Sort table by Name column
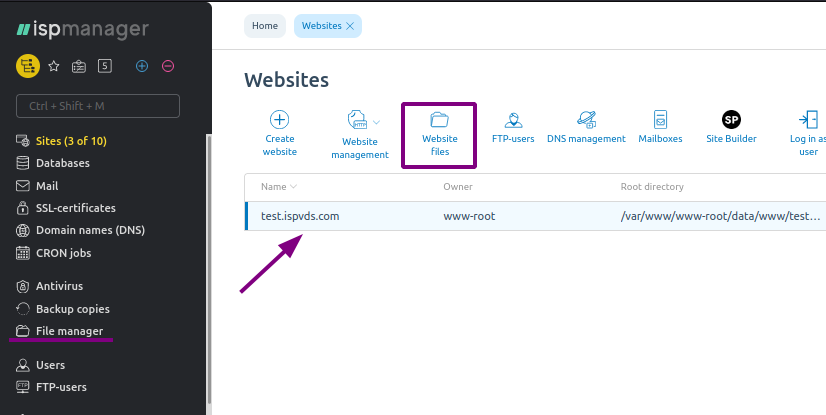 click(x=279, y=186)
